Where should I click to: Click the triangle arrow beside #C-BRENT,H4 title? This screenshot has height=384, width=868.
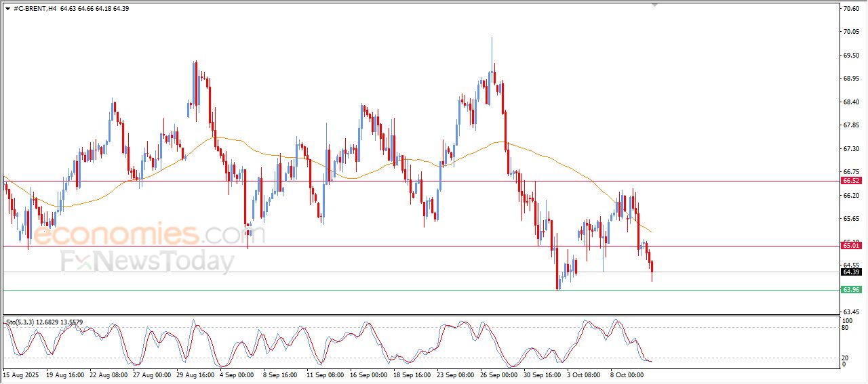pyautogui.click(x=7, y=9)
